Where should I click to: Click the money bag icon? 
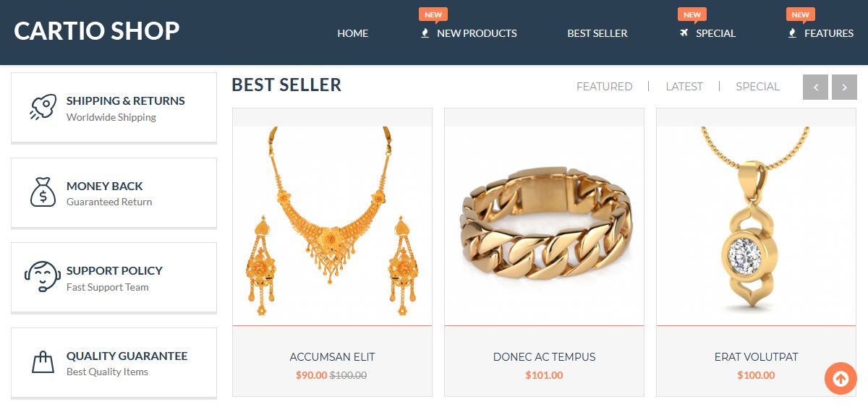(x=43, y=192)
